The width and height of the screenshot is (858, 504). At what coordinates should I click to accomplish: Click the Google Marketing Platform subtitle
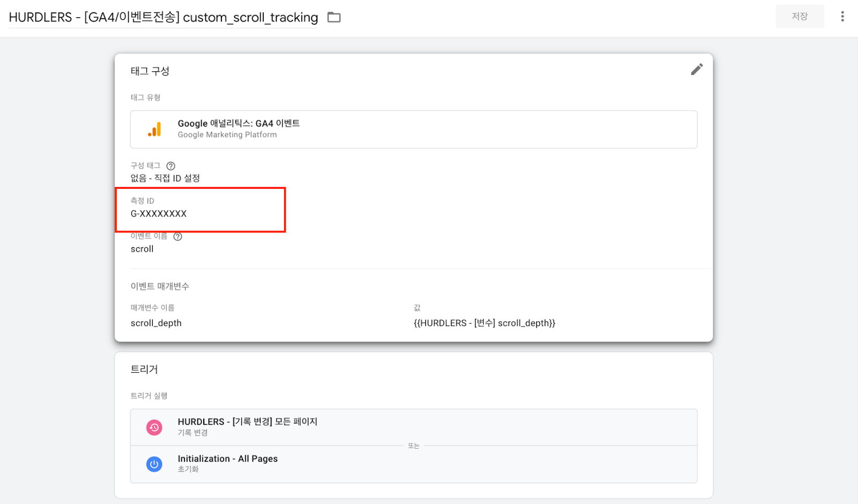[227, 135]
